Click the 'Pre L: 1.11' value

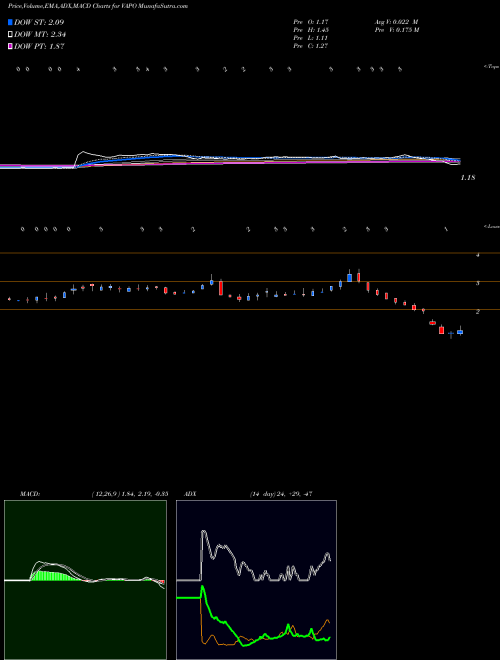[x=311, y=38]
